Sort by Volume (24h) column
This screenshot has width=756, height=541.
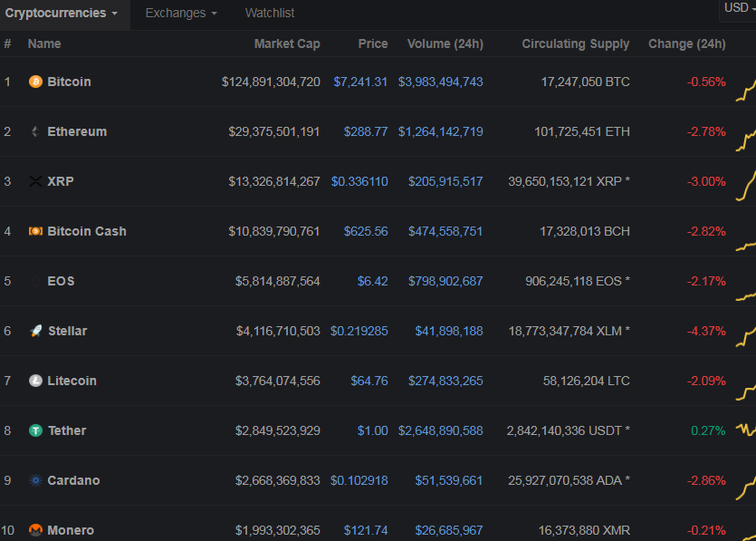[445, 43]
